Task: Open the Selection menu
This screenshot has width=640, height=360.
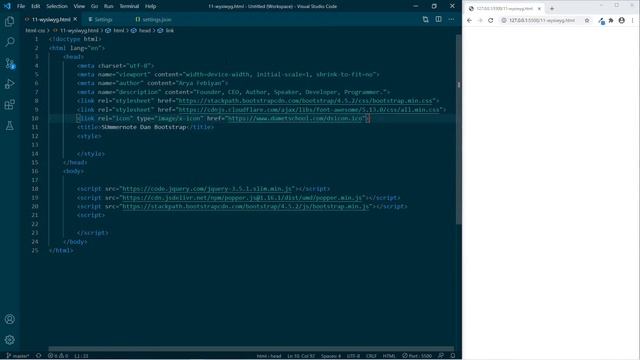Action: point(57,6)
